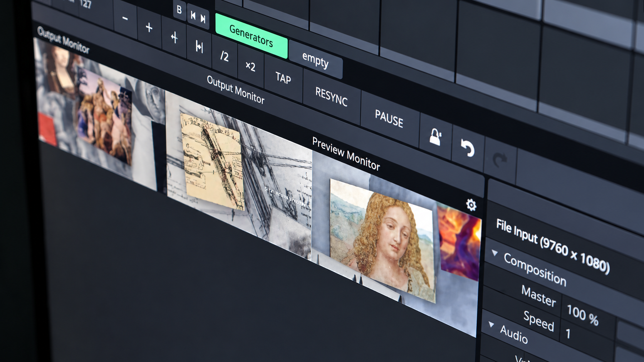Image resolution: width=644 pixels, height=362 pixels.
Task: Click the TAP tempo button
Action: [x=283, y=78]
